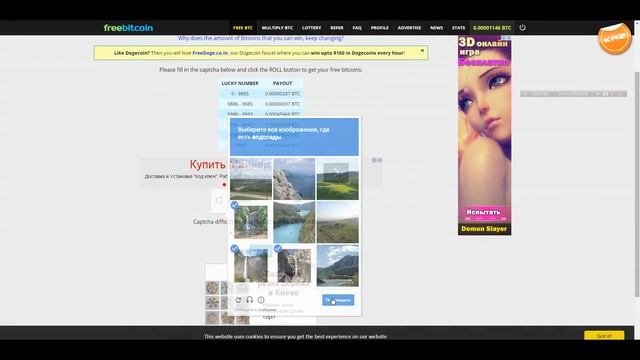
Task: Deselect the rocky waterfall tile
Action: coord(294,265)
